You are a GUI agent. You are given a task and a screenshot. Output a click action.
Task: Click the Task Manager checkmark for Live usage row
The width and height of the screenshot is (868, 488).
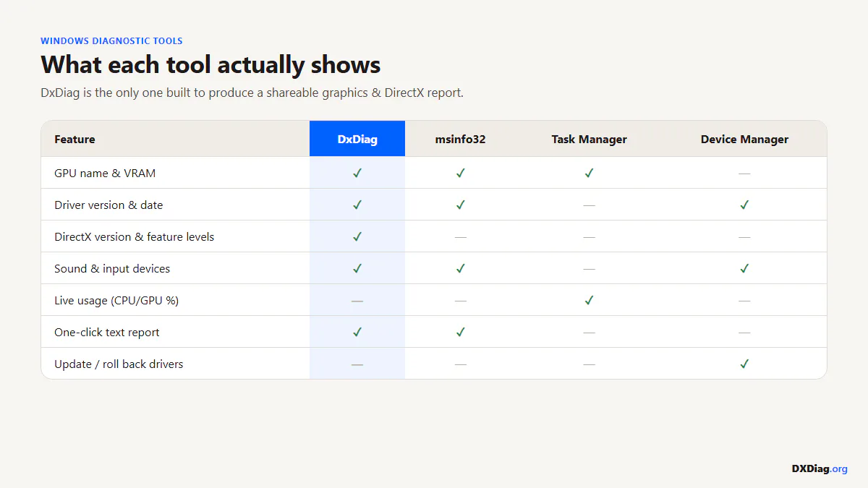click(590, 300)
